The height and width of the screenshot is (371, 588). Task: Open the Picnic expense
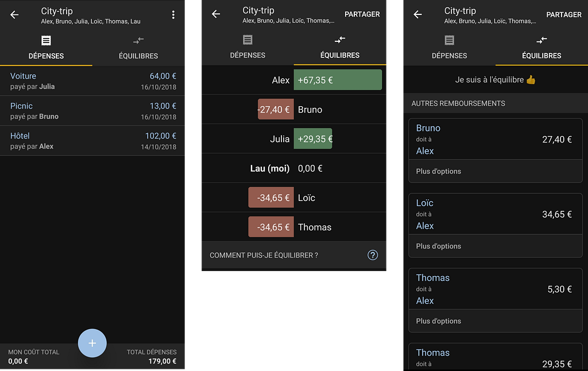92,111
